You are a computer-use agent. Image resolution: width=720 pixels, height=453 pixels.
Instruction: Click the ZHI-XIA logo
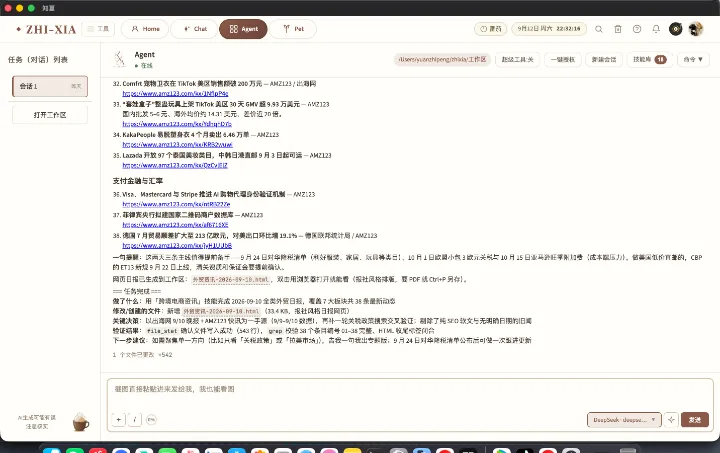46,29
